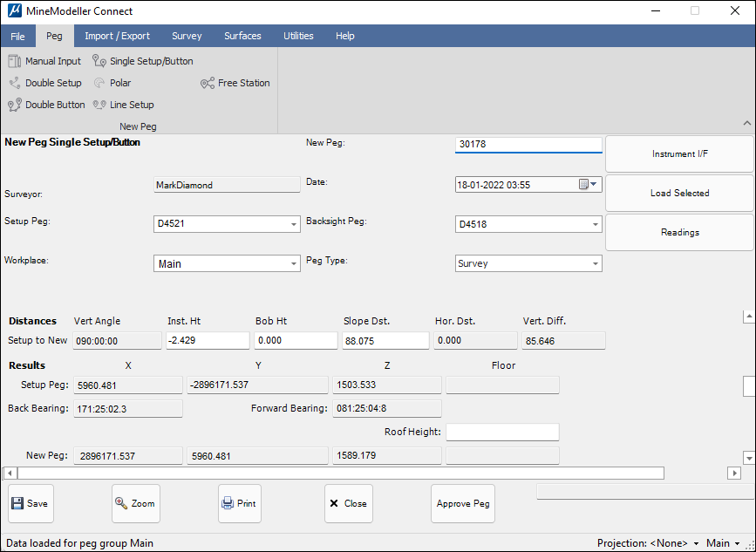Open the Backsight Peg dropdown
This screenshot has width=756, height=552.
tap(596, 224)
